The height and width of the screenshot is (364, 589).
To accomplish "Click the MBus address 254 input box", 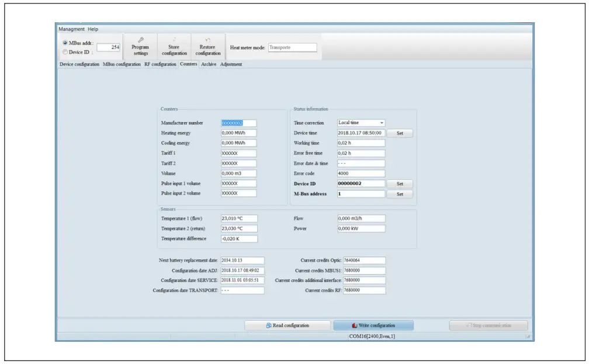I will pyautogui.click(x=109, y=47).
